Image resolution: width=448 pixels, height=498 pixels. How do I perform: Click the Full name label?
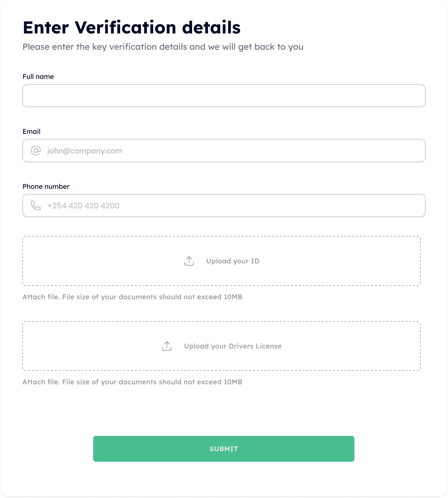click(x=38, y=77)
